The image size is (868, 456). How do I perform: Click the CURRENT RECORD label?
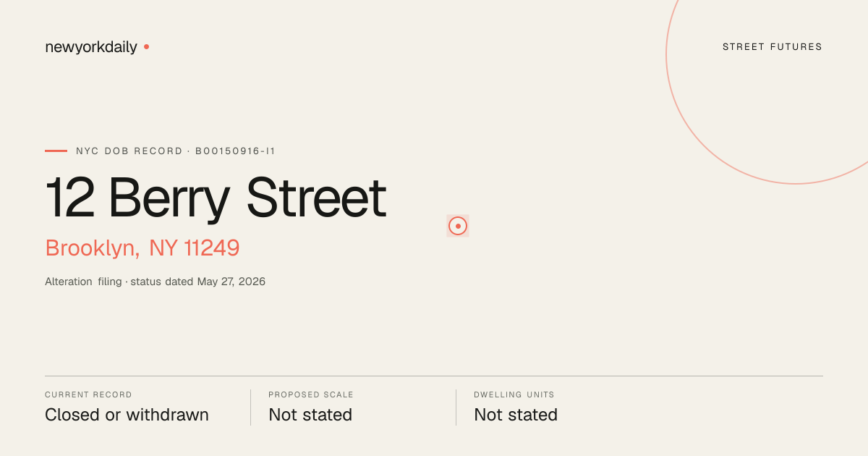[x=88, y=395]
